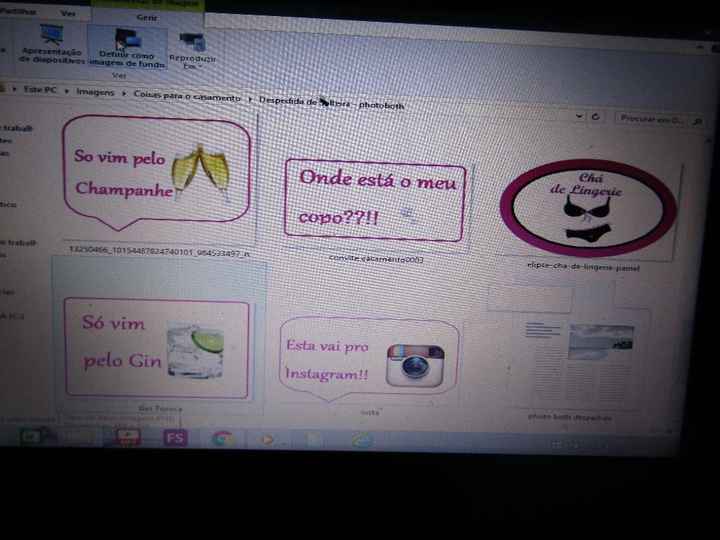Navigate to 'Coisas para o casamento' folder
The height and width of the screenshot is (540, 720).
187,96
